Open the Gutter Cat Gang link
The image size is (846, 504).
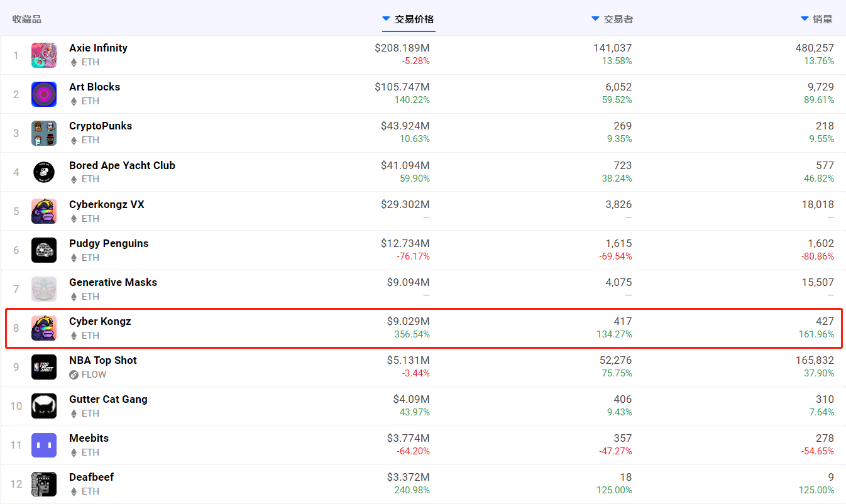point(108,399)
